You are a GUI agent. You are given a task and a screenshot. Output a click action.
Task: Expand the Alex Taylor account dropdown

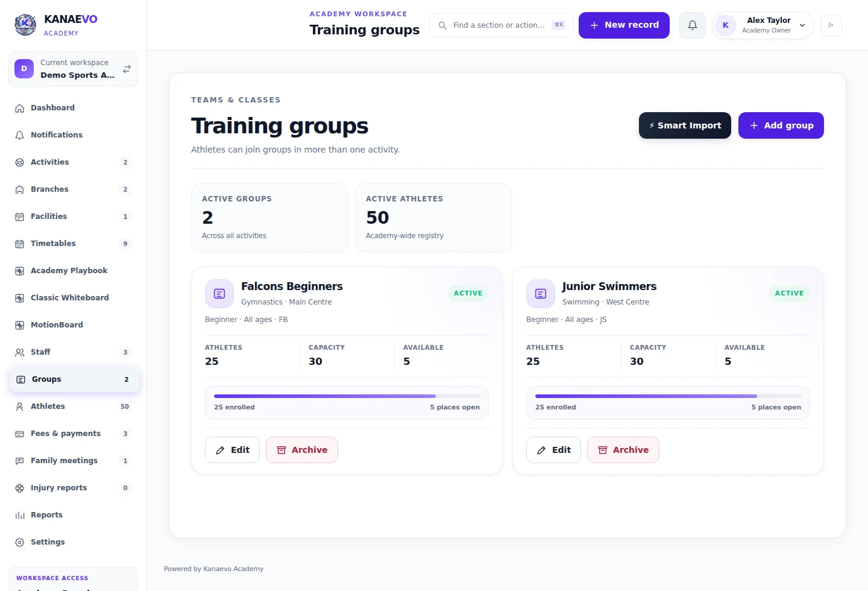coord(763,25)
